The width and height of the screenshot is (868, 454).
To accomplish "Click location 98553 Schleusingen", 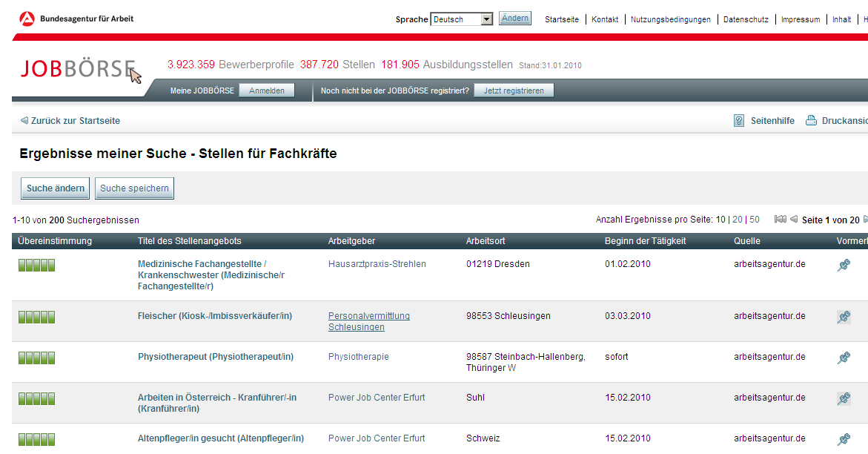I will [x=508, y=316].
